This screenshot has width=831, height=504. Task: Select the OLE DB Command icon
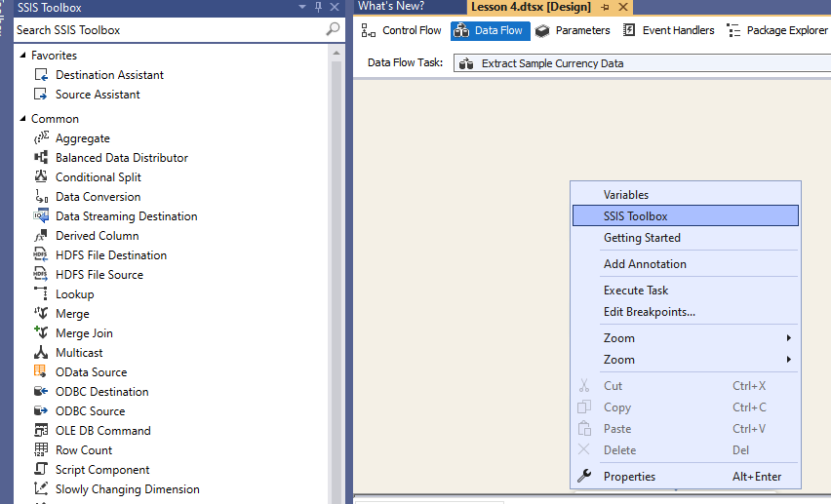point(41,430)
